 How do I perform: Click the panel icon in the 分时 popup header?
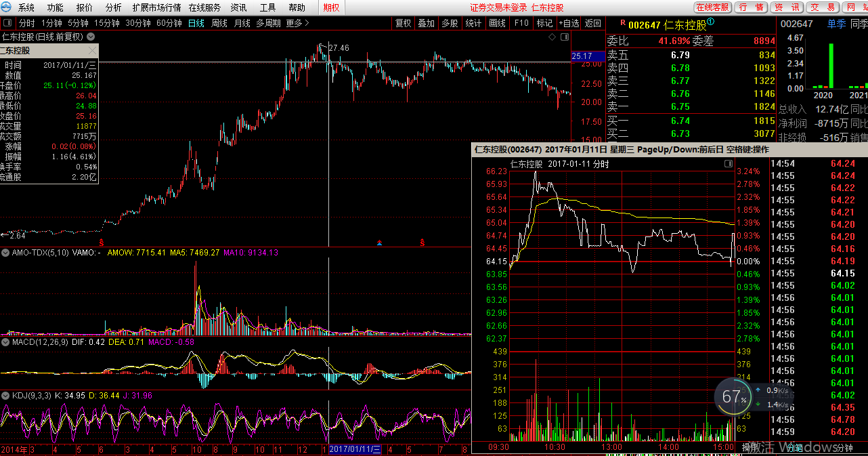click(729, 163)
